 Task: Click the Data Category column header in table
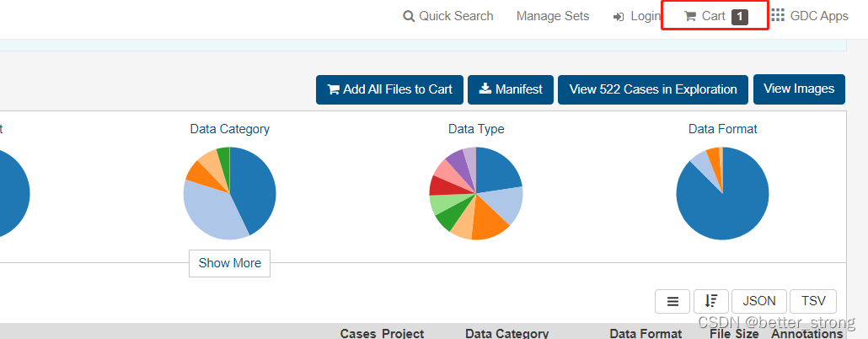[x=507, y=334]
